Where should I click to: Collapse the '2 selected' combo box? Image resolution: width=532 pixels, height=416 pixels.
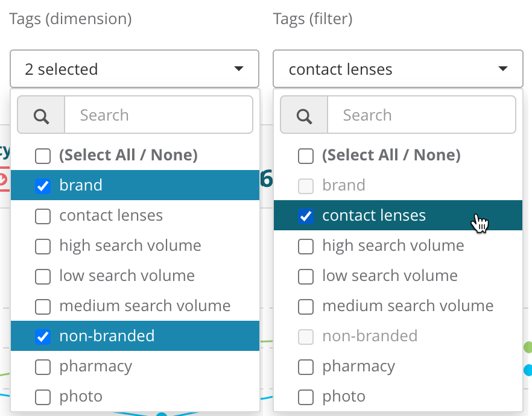134,69
